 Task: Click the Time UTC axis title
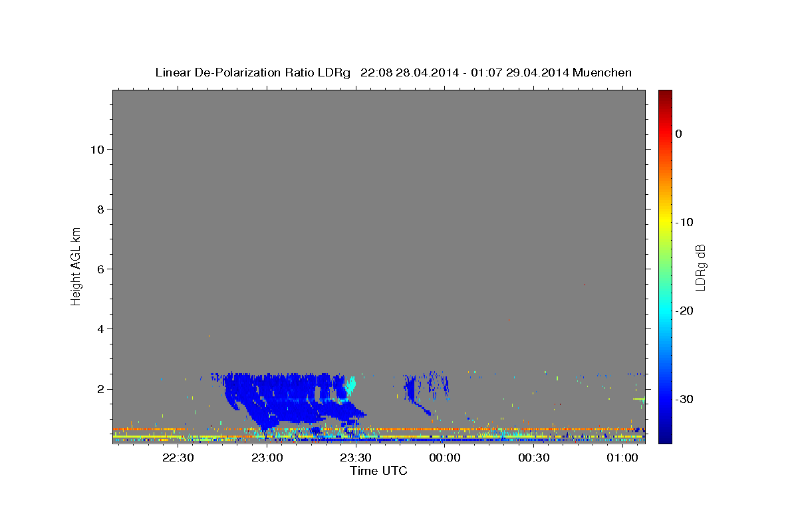click(378, 471)
